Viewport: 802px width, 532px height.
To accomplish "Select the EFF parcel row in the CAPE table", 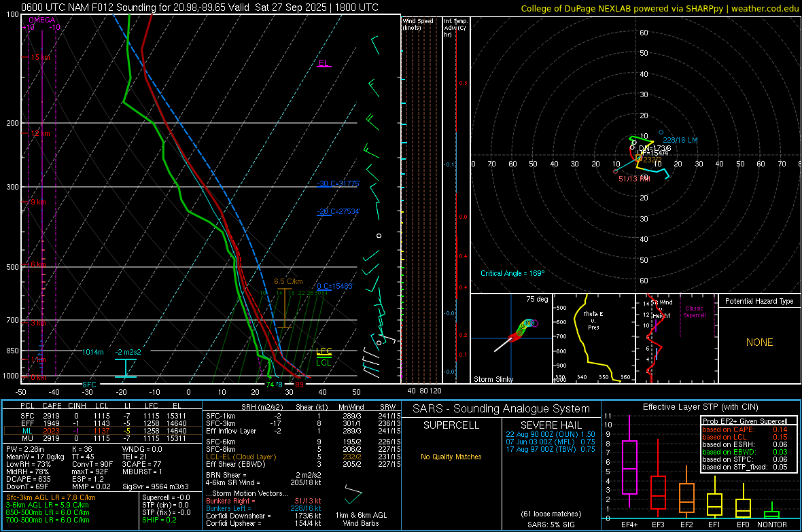I will click(x=103, y=423).
